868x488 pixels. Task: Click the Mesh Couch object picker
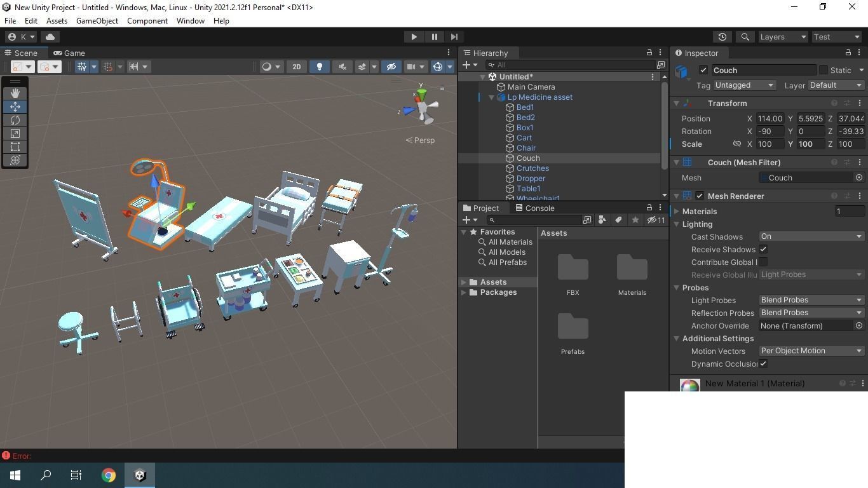click(x=859, y=178)
